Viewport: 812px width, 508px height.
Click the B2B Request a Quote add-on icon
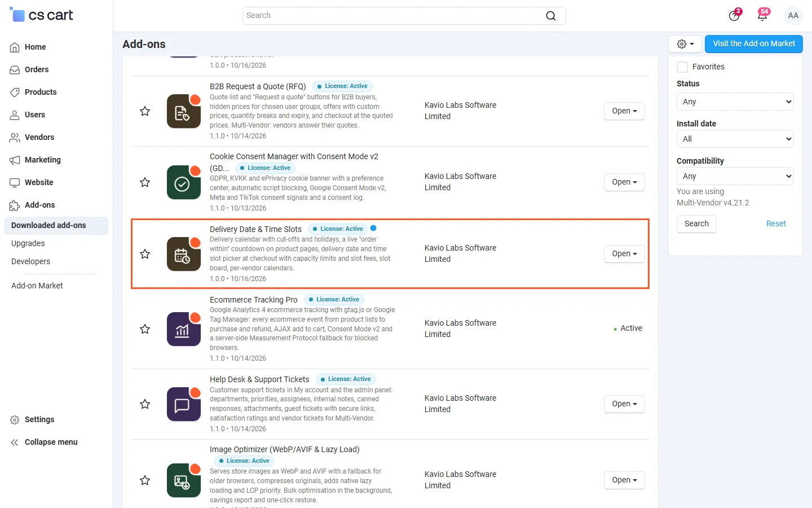click(x=184, y=111)
